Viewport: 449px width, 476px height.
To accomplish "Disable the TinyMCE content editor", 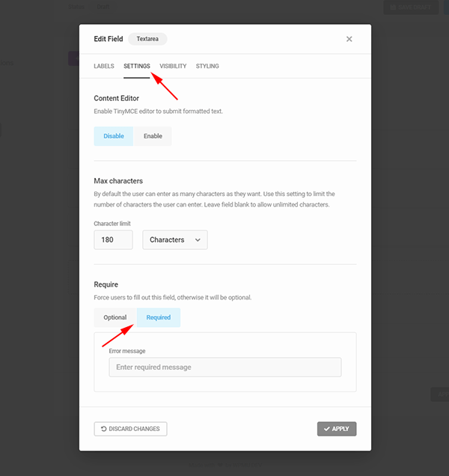I will [114, 136].
